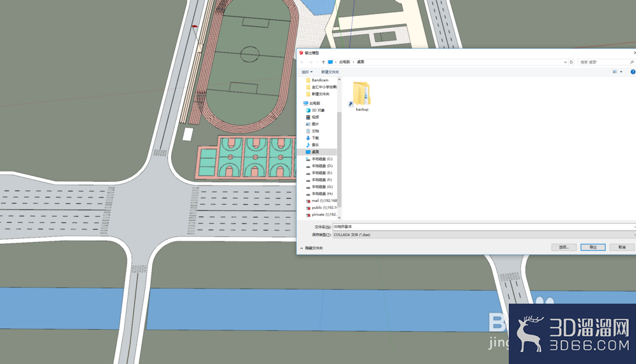
Task: Click the 导出 export button
Action: coord(593,247)
